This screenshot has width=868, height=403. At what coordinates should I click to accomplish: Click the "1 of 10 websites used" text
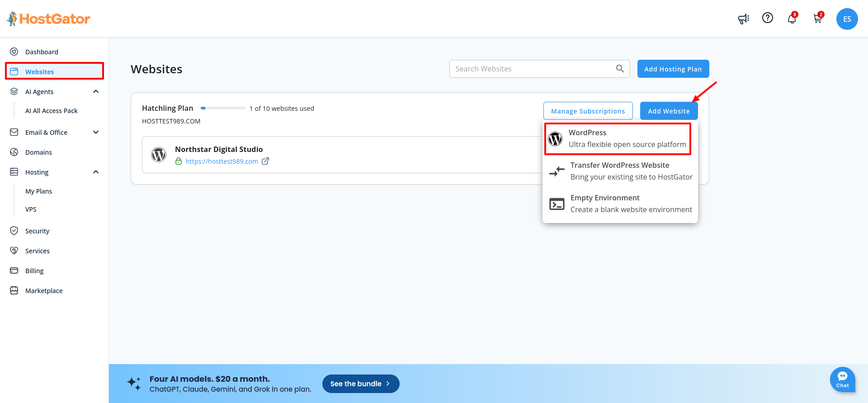pyautogui.click(x=282, y=109)
